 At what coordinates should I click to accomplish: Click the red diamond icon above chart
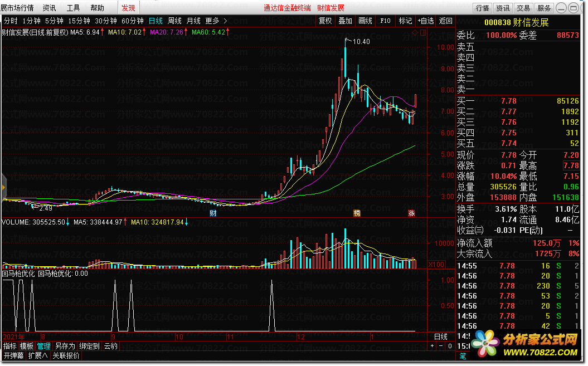tap(415, 33)
